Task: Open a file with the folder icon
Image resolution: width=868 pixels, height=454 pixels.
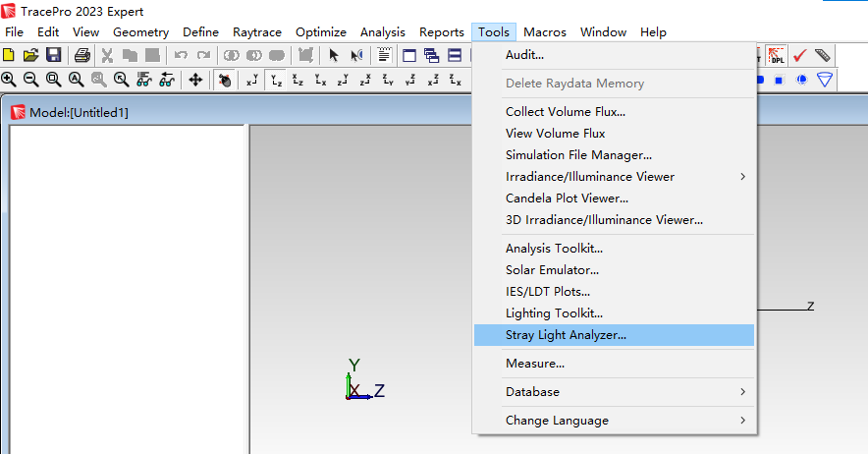Action: click(x=30, y=55)
